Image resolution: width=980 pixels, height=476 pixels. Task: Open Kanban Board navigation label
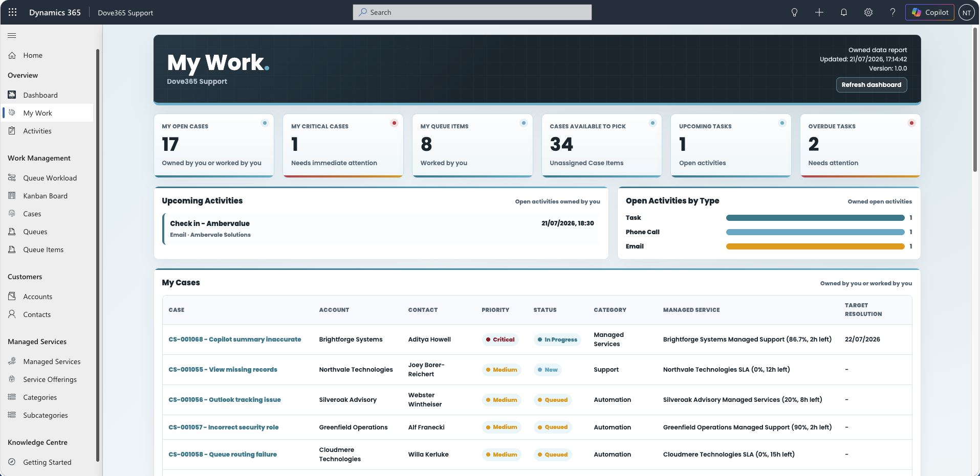click(x=46, y=196)
